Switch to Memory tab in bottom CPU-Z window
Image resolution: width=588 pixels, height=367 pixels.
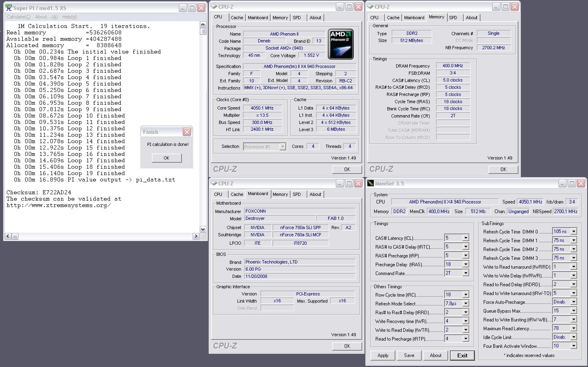pos(280,194)
